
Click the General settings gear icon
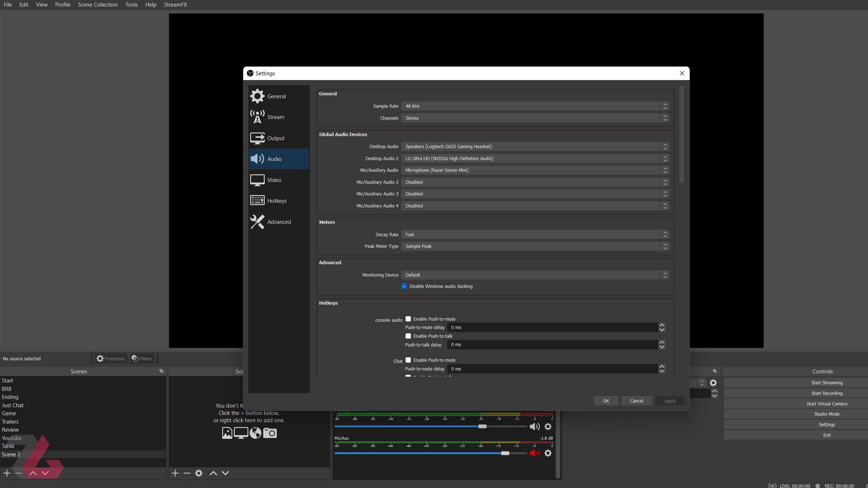point(257,96)
